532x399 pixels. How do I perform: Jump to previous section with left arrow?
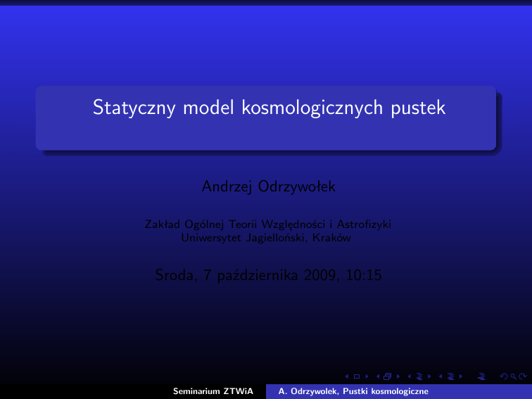439,378
